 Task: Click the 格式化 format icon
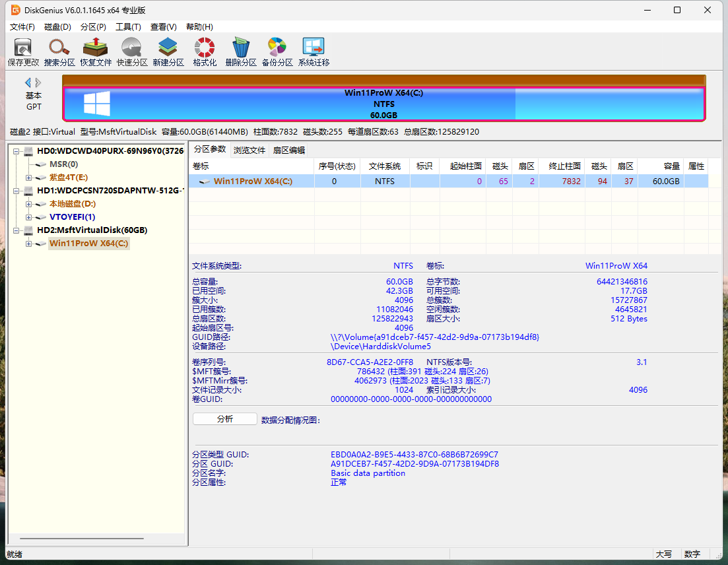(x=205, y=52)
